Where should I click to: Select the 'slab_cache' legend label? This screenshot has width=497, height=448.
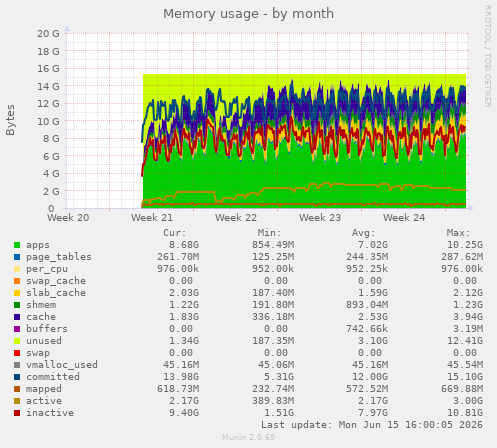pos(56,293)
